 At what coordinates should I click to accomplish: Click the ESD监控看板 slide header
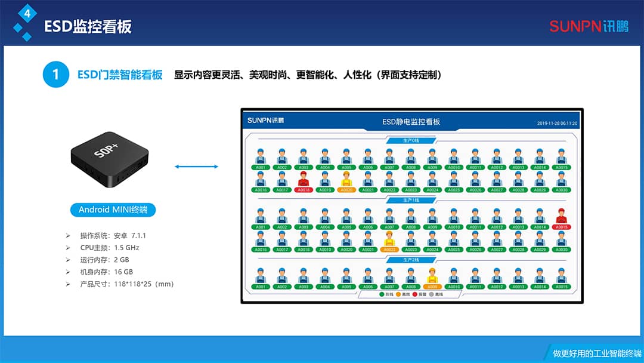pyautogui.click(x=89, y=26)
